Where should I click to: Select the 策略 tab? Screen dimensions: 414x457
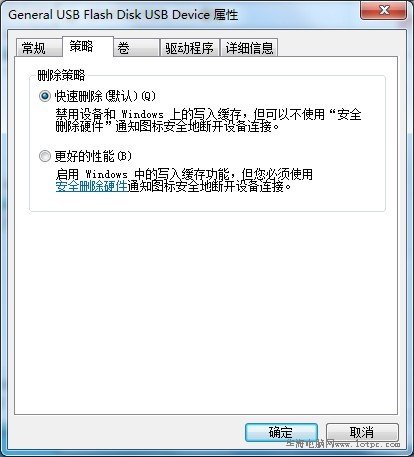pyautogui.click(x=87, y=47)
